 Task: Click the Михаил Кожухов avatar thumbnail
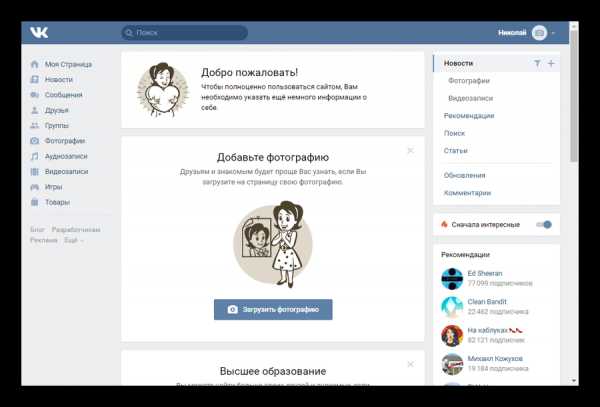tap(452, 364)
